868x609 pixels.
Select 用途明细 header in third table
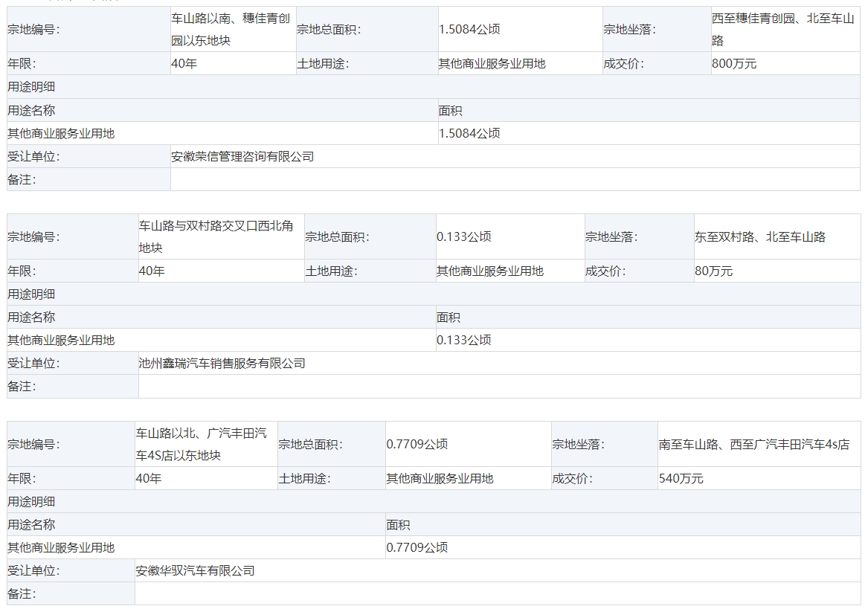pyautogui.click(x=31, y=502)
